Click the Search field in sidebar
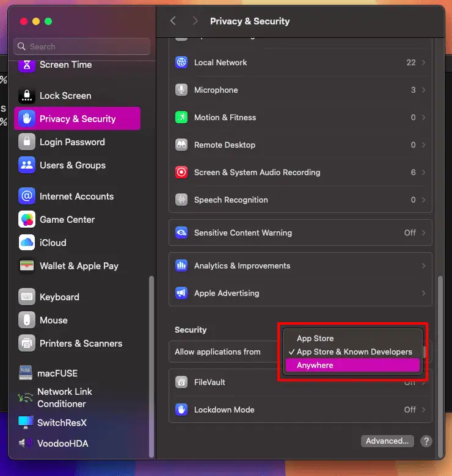 82,46
